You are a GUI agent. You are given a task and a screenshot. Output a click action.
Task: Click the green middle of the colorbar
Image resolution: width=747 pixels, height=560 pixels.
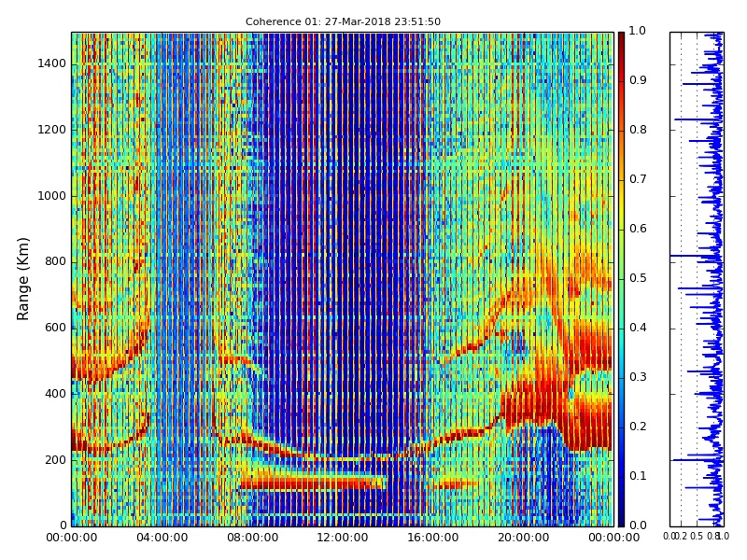(621, 279)
